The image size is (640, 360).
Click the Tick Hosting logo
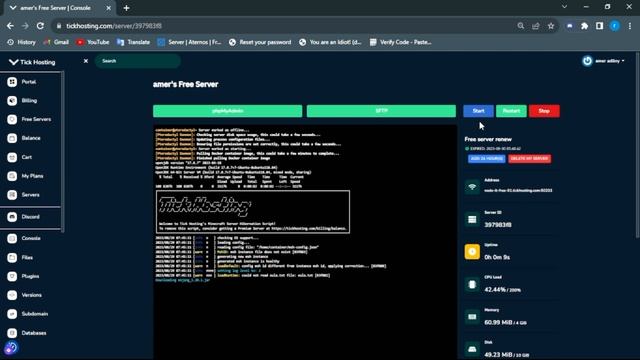click(32, 62)
